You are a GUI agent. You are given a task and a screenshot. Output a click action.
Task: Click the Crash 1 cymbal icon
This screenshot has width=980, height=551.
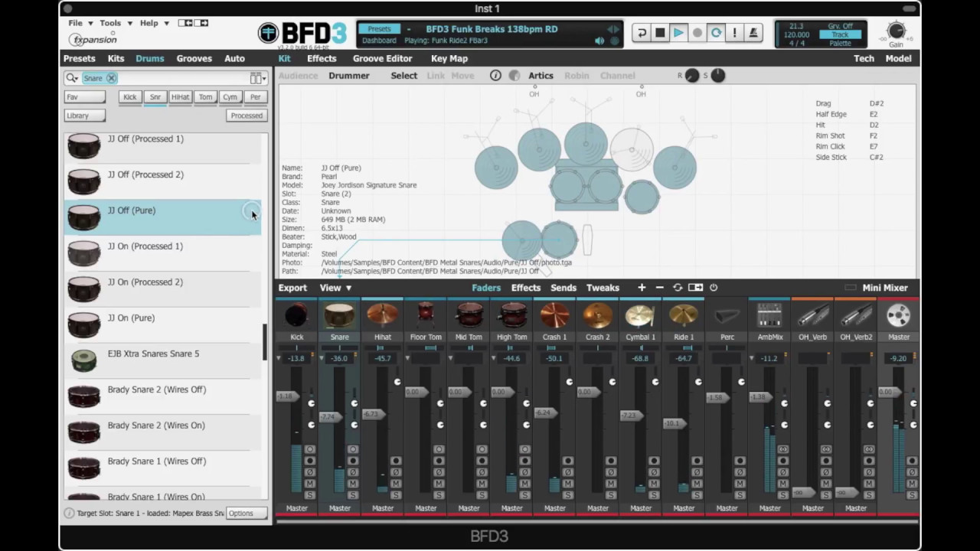[x=554, y=315]
